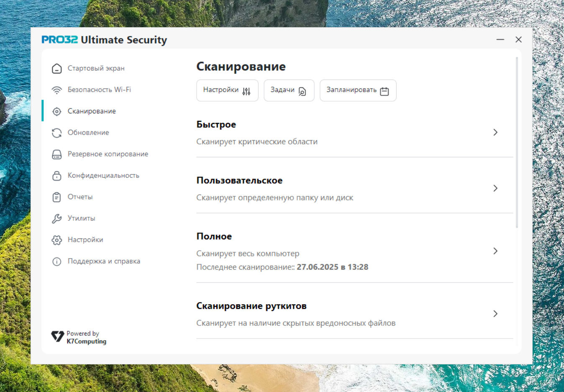Image resolution: width=564 pixels, height=392 pixels.
Task: Expand the Быстрое scan chevron
Action: [x=495, y=132]
